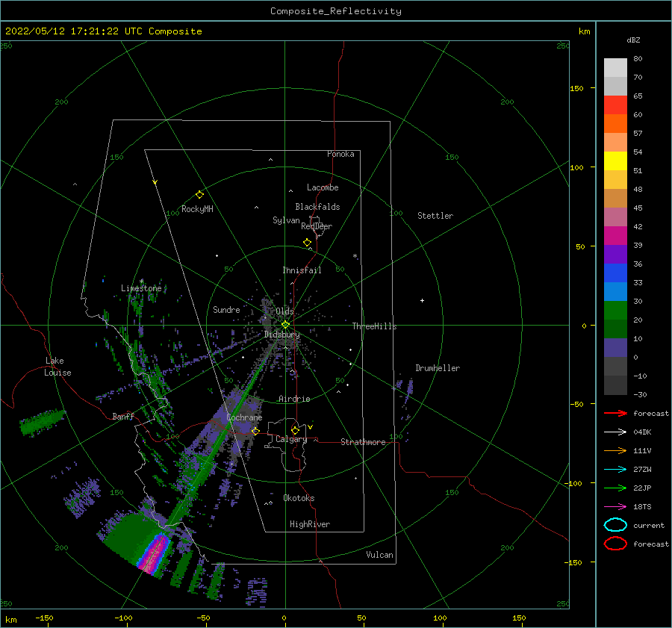Select the Banff label
This screenshot has height=628, width=672.
pos(123,416)
